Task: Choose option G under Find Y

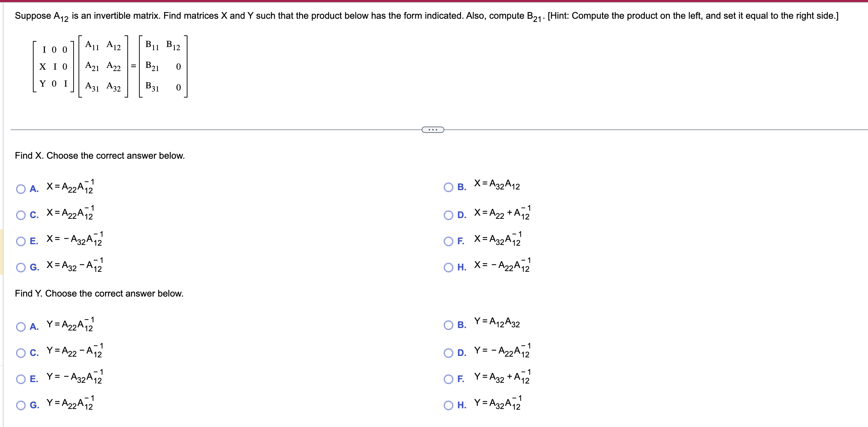Action: pos(20,405)
